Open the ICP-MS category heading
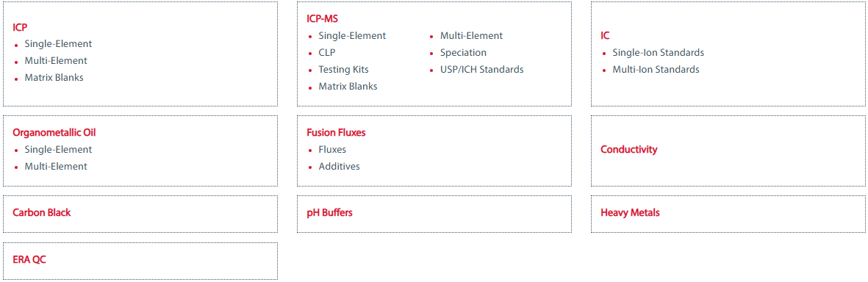 point(322,19)
